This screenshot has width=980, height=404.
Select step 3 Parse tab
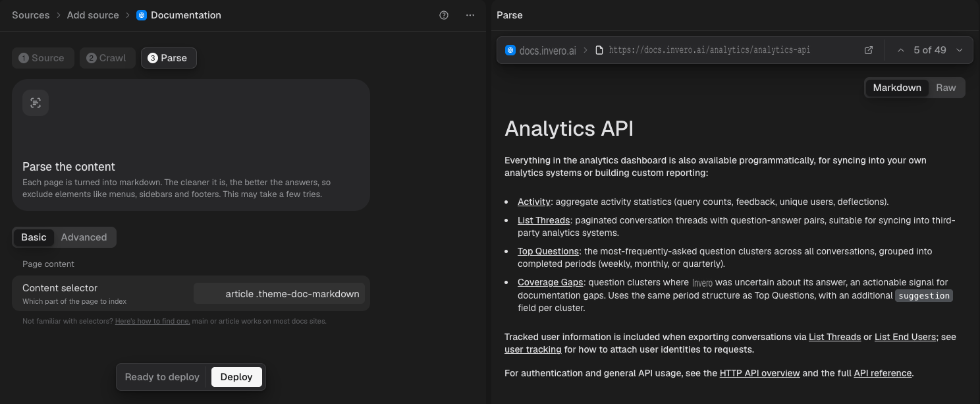tap(169, 58)
